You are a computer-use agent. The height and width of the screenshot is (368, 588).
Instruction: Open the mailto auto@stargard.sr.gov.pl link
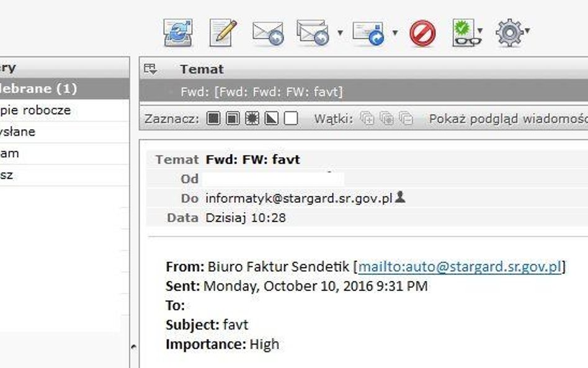[460, 267]
